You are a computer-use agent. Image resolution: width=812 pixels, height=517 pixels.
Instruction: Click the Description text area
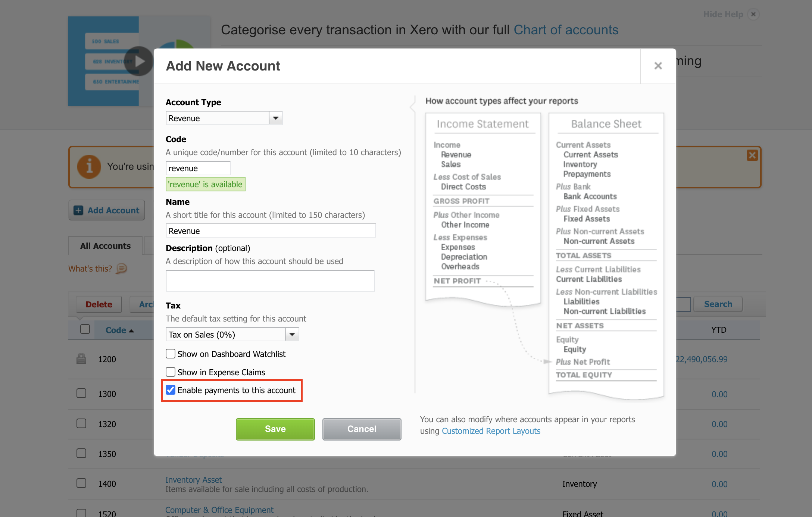[270, 281]
